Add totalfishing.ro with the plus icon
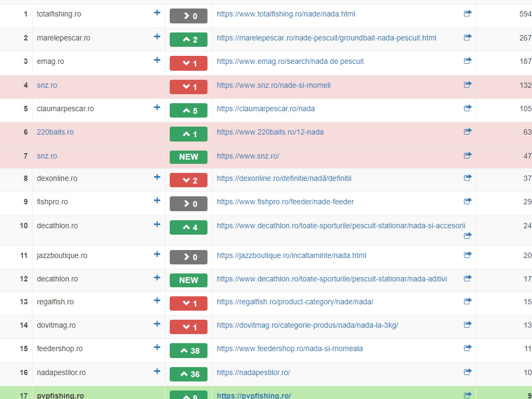 coord(157,13)
